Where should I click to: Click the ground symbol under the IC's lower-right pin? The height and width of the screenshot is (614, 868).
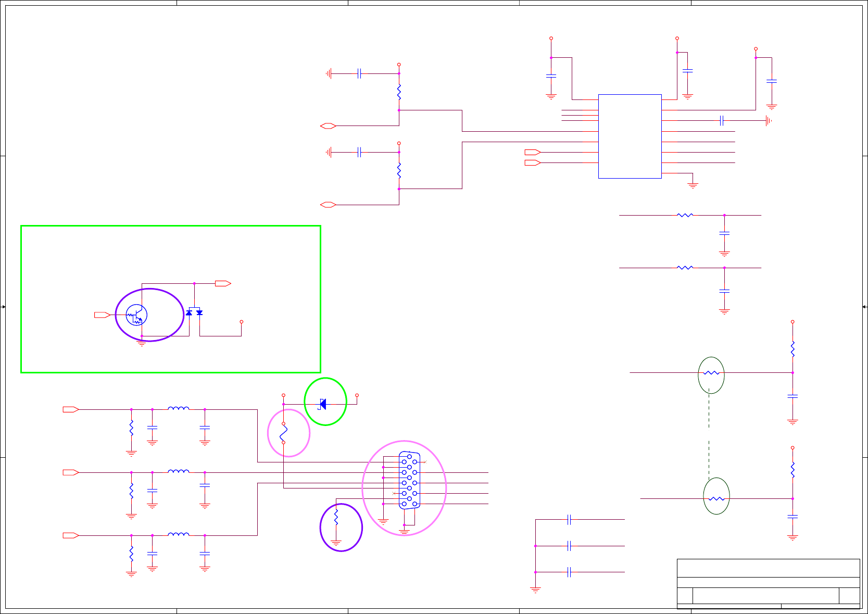tap(693, 185)
